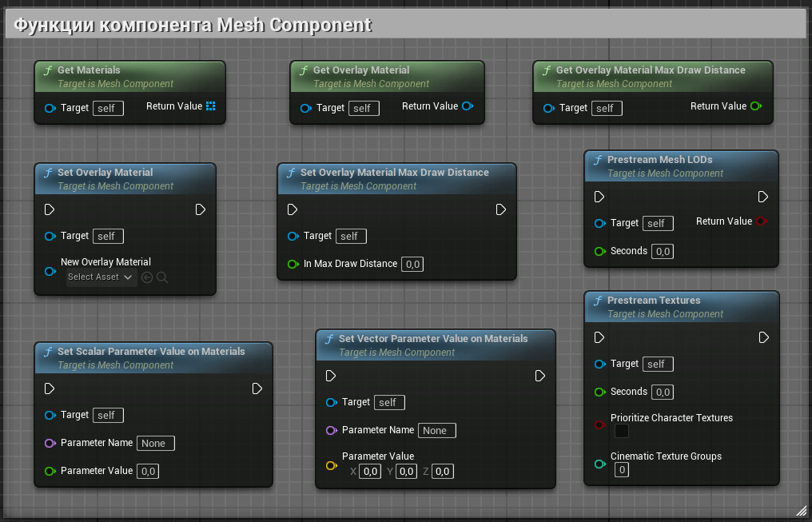812x522 pixels.
Task: Click input exec pin on Set Vector Parameter Value
Action: [x=331, y=376]
